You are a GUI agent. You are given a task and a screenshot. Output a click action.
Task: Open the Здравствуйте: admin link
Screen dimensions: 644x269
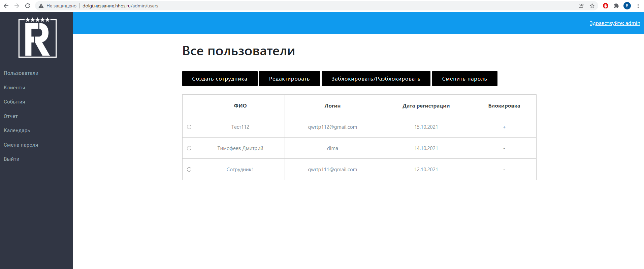tap(615, 23)
